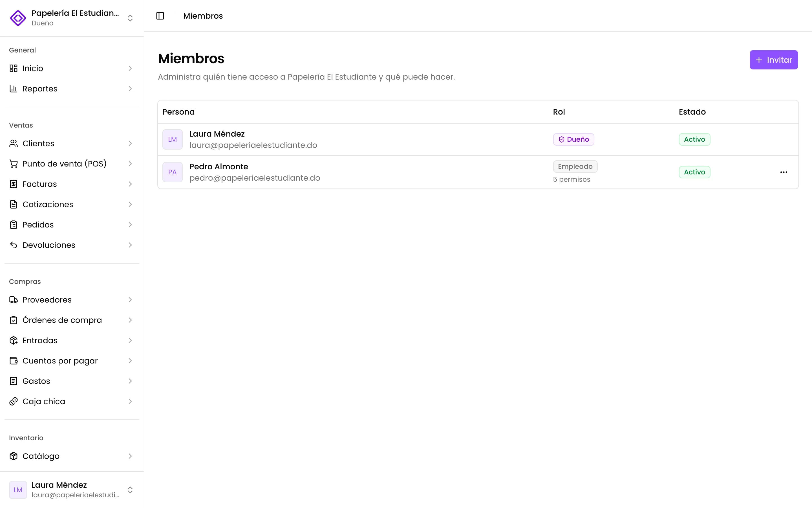Click the Empleado role badge
The width and height of the screenshot is (812, 508).
coord(575,166)
